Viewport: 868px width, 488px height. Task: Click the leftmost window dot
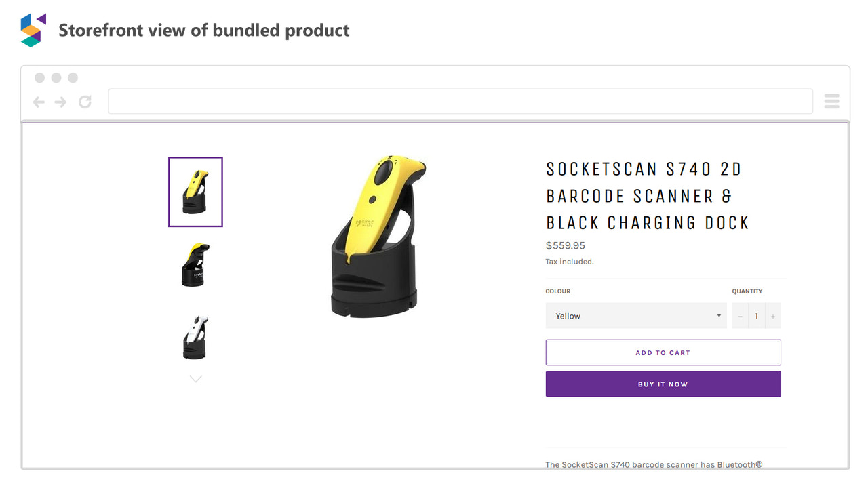40,77
